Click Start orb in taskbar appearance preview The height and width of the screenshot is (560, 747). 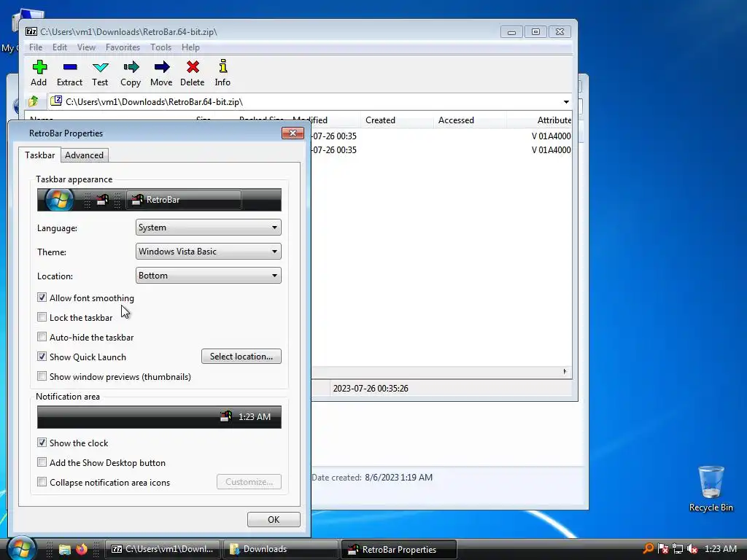(59, 200)
